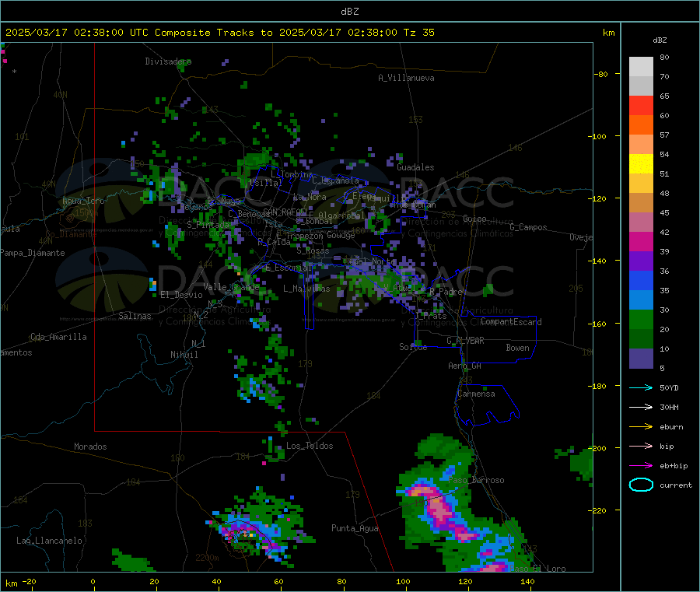Click the '140' km tick on bottom axis
The image size is (700, 592).
pyautogui.click(x=527, y=581)
